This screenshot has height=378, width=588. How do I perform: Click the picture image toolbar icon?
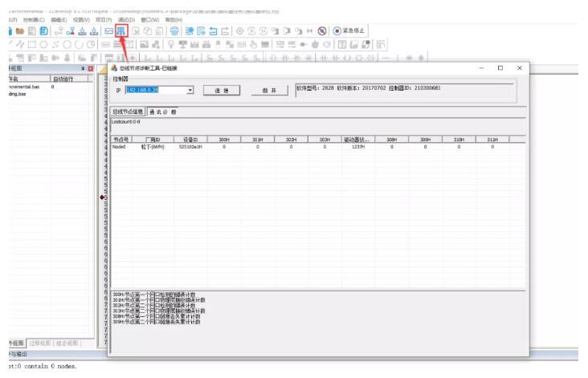pos(144,45)
